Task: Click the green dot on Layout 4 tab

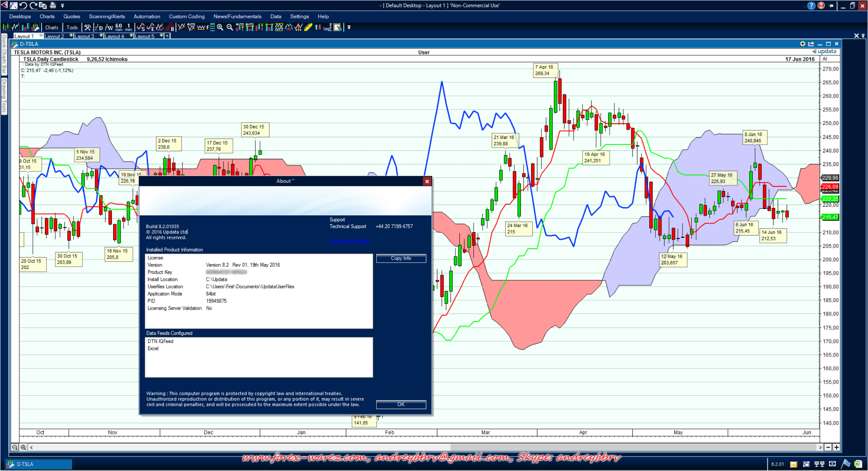Action: click(131, 35)
